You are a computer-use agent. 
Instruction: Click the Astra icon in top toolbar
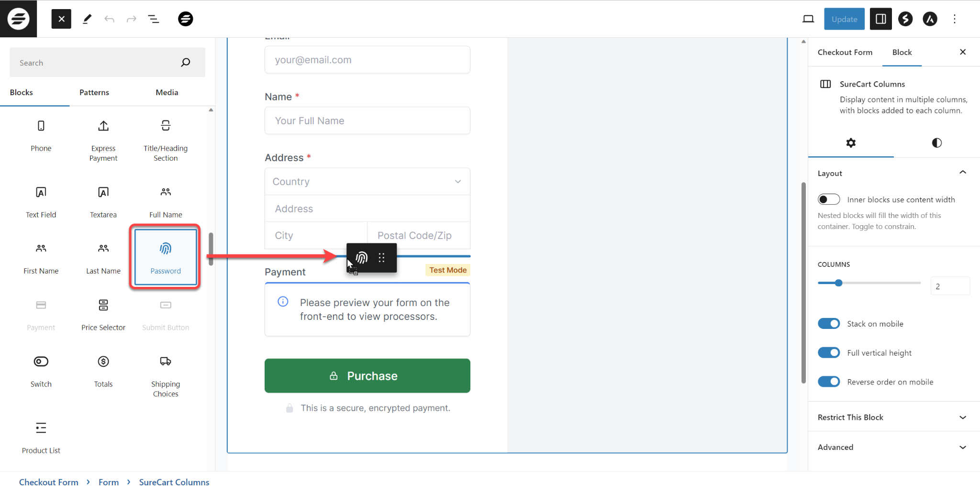point(930,19)
